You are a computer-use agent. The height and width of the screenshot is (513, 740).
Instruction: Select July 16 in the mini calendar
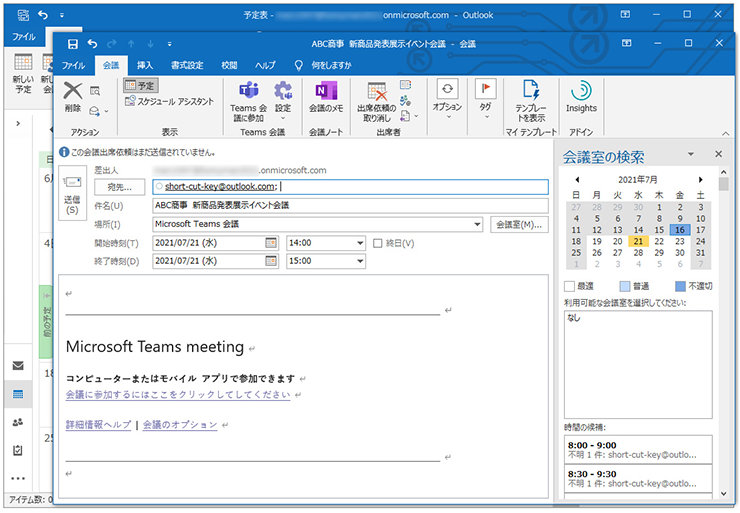pos(679,229)
